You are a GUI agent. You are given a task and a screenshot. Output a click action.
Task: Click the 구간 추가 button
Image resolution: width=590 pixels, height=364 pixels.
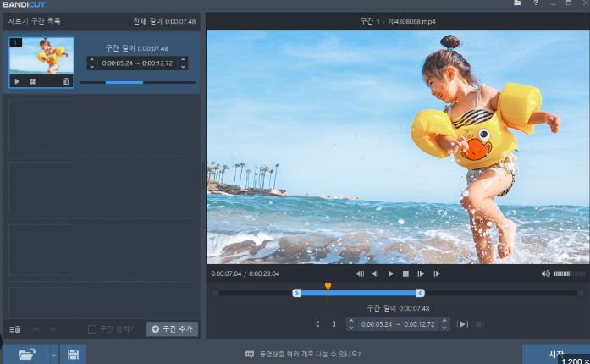[x=173, y=329]
